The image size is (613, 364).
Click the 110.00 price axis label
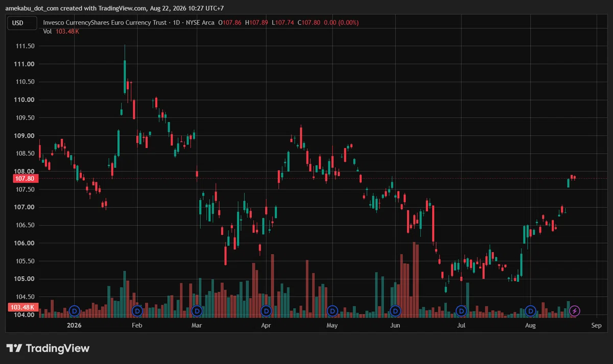pyautogui.click(x=25, y=100)
